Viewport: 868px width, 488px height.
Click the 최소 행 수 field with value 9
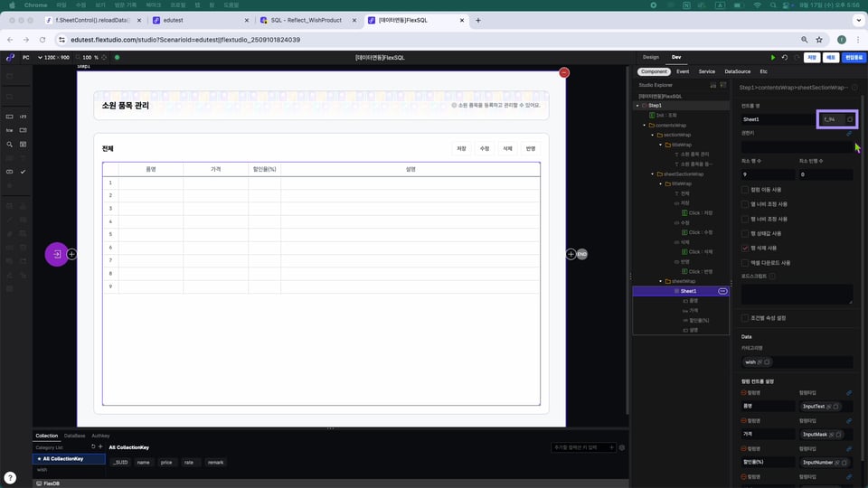[x=768, y=174]
